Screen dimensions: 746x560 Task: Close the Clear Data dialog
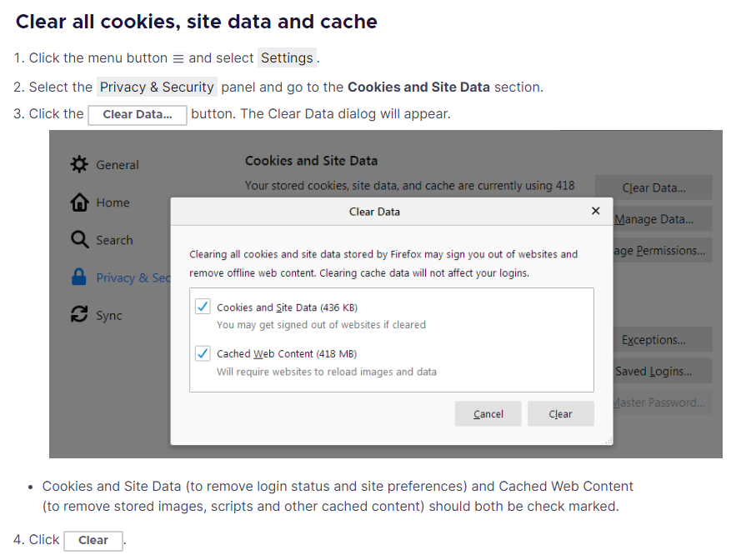[595, 211]
